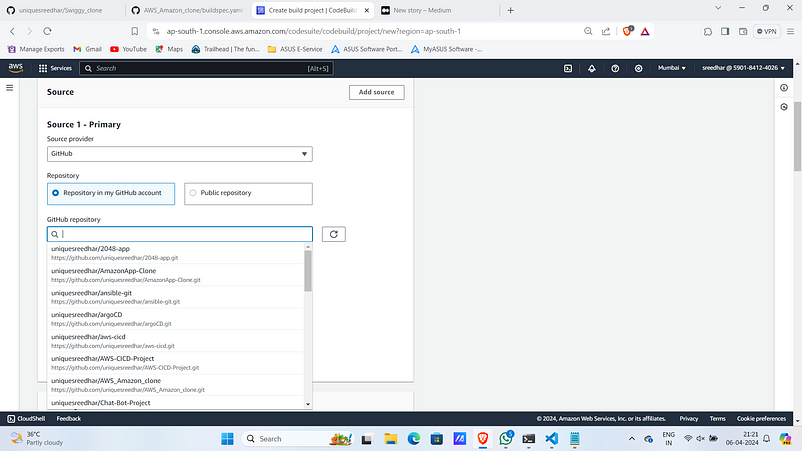Viewport: 802px width, 451px height.
Task: Select Repository in my GitHub account option
Action: click(110, 194)
